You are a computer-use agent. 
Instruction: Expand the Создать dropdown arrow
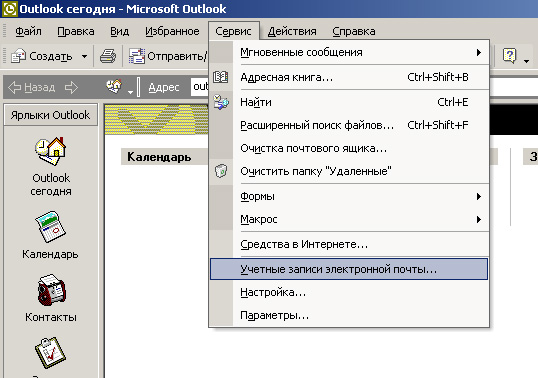point(84,56)
